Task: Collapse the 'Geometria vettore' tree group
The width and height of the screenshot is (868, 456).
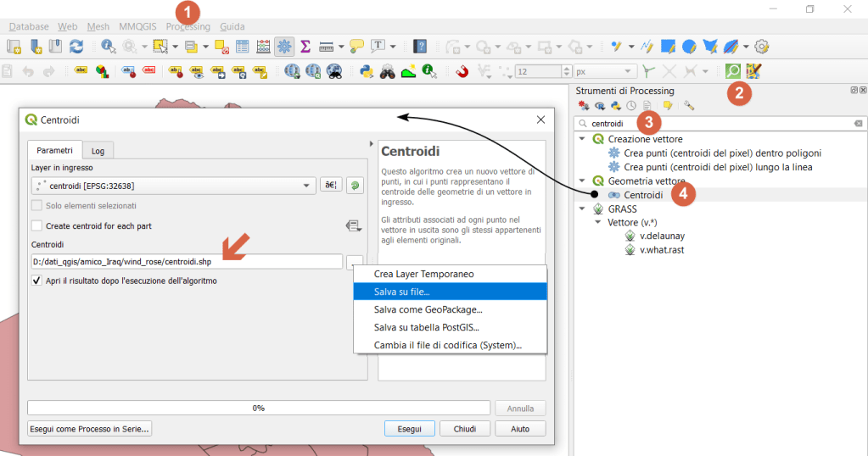Action: 583,181
